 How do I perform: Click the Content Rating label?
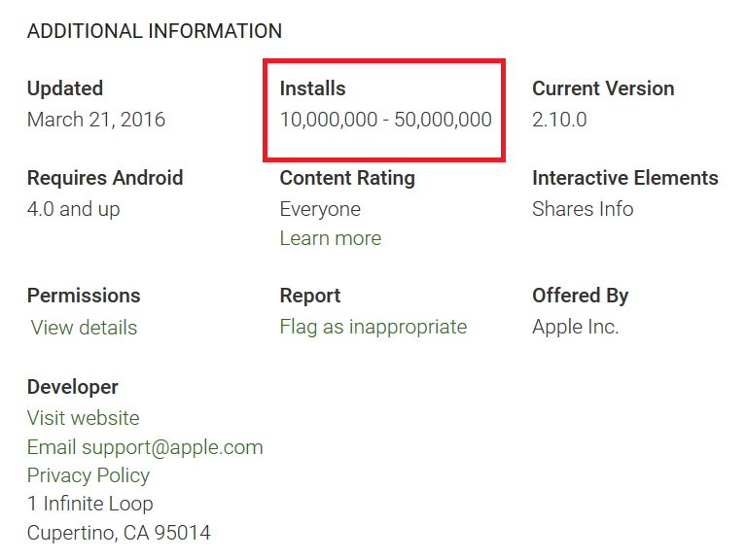coord(347,178)
